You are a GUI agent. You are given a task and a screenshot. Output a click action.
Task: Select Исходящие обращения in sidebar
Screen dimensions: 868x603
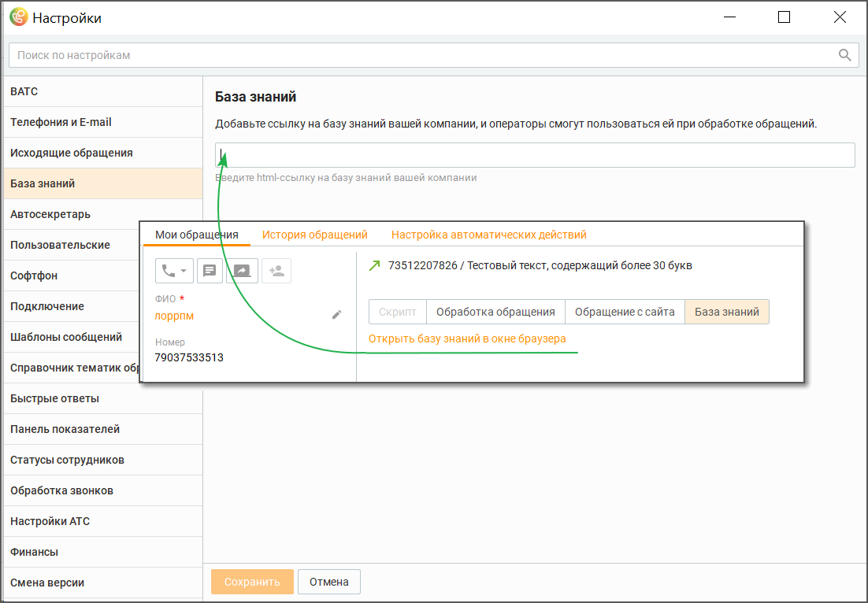click(x=103, y=153)
